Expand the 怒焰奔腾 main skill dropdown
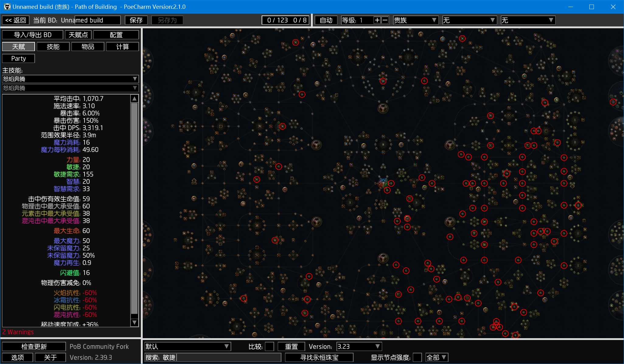 pyautogui.click(x=71, y=79)
